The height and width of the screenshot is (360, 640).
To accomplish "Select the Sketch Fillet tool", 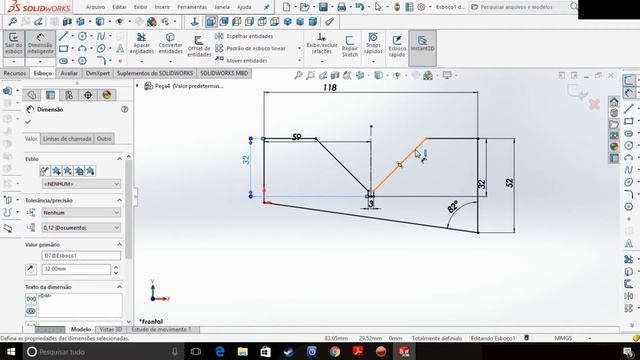I will tap(101, 61).
